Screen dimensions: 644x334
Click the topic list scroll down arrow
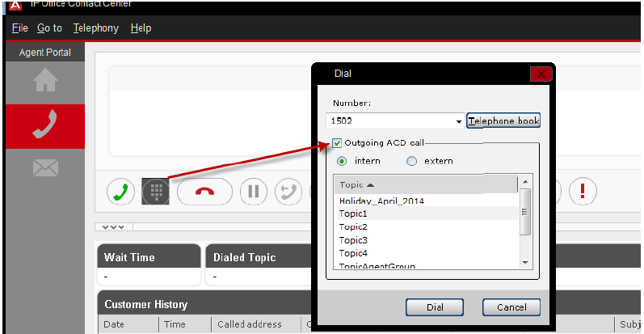pos(525,263)
